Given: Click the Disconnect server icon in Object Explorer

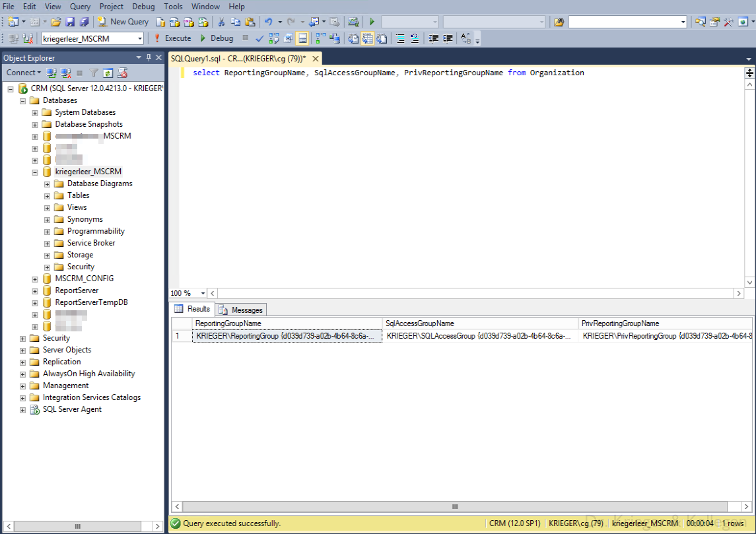Looking at the screenshot, I should pos(66,73).
